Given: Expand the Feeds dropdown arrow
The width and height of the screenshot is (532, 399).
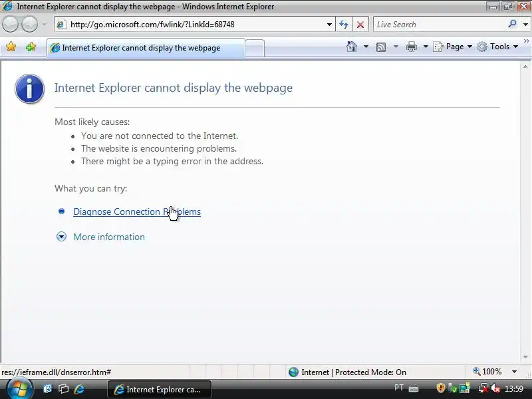Looking at the screenshot, I should 396,47.
